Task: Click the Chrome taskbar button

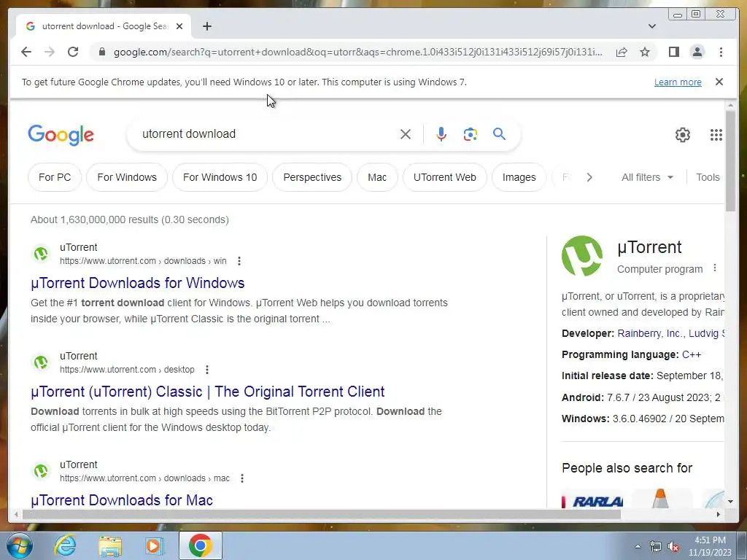Action: point(200,545)
